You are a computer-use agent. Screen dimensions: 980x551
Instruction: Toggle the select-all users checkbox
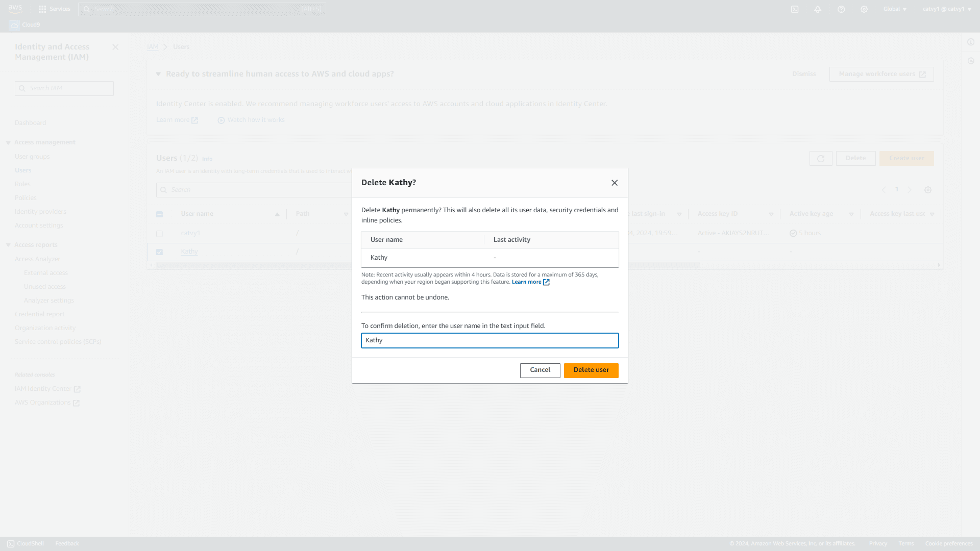point(159,214)
